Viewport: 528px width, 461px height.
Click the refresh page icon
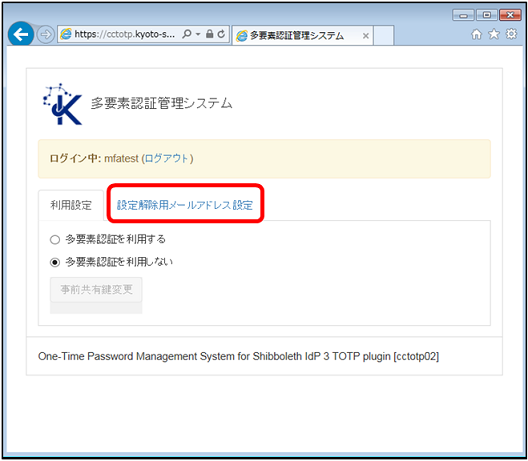[221, 34]
